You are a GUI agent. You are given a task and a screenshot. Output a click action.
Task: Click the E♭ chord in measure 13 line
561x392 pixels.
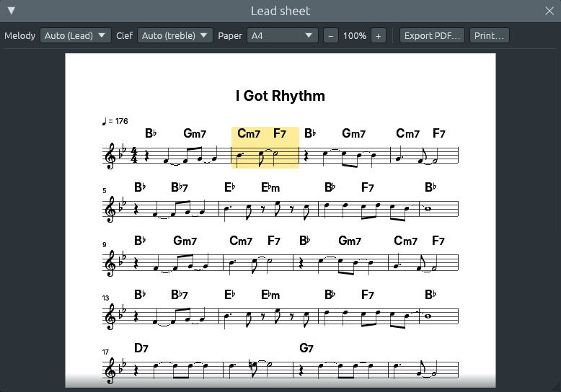tap(230, 294)
